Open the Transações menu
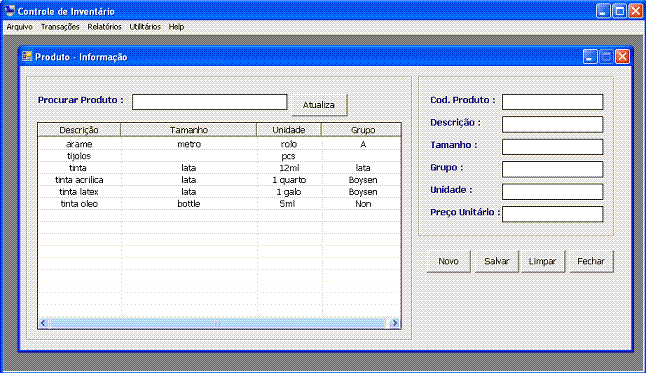The width and height of the screenshot is (646, 373). [x=60, y=27]
